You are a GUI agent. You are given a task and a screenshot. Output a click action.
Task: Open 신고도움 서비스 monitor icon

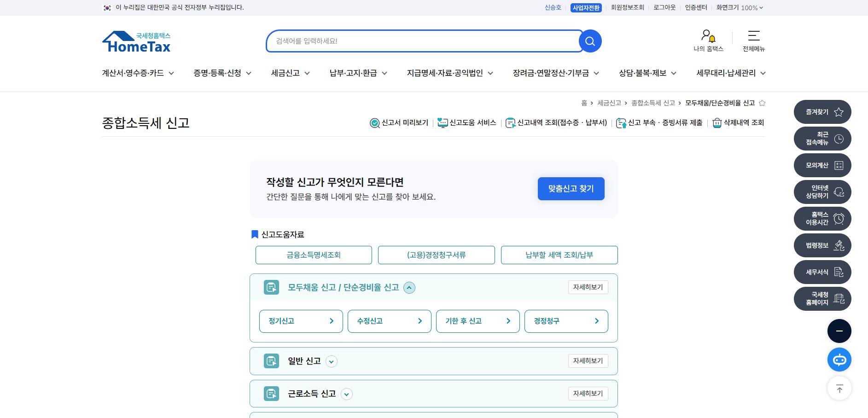coord(443,122)
